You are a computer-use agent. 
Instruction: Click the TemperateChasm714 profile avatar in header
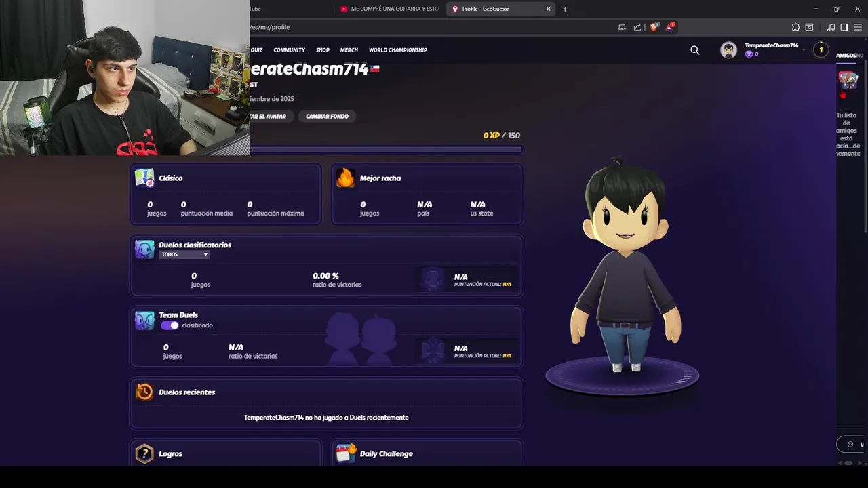coord(728,50)
